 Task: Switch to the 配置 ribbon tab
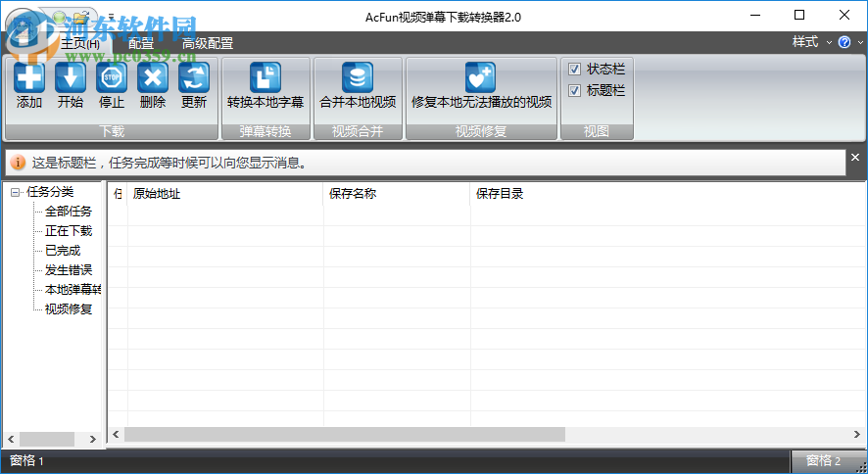click(141, 43)
